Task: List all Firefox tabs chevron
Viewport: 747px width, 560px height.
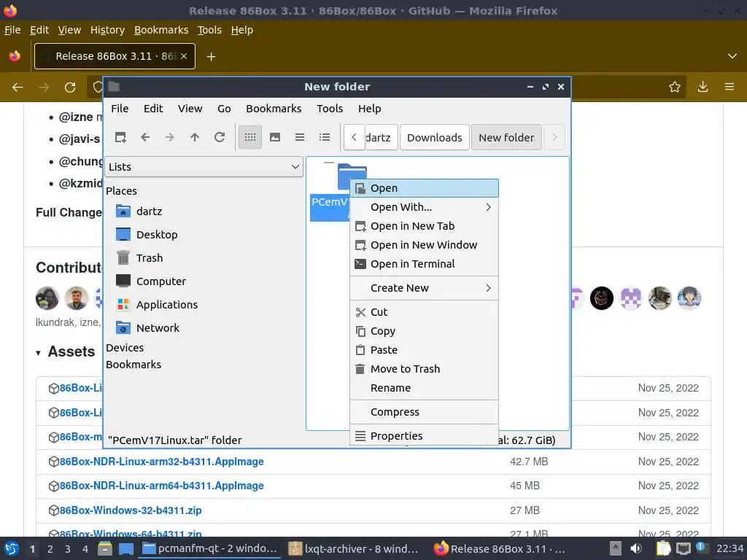Action: 732,56
